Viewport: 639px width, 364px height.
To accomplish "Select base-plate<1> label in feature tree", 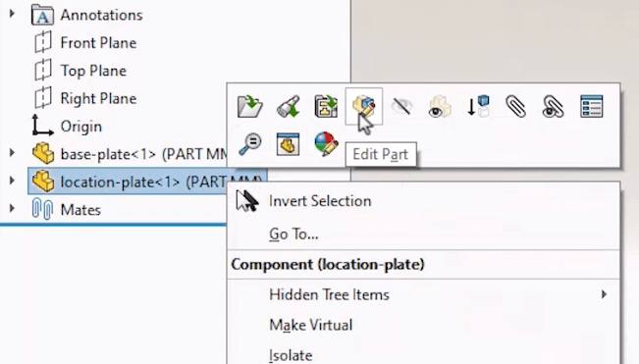I will 143,154.
